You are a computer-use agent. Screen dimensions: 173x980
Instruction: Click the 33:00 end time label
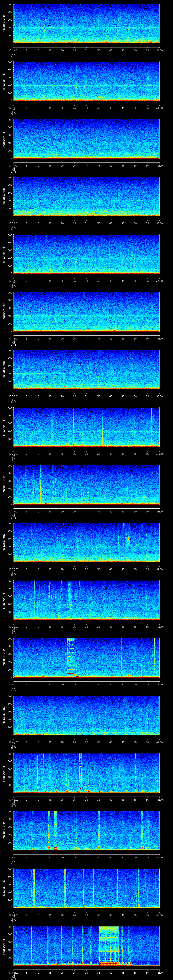click(x=160, y=223)
